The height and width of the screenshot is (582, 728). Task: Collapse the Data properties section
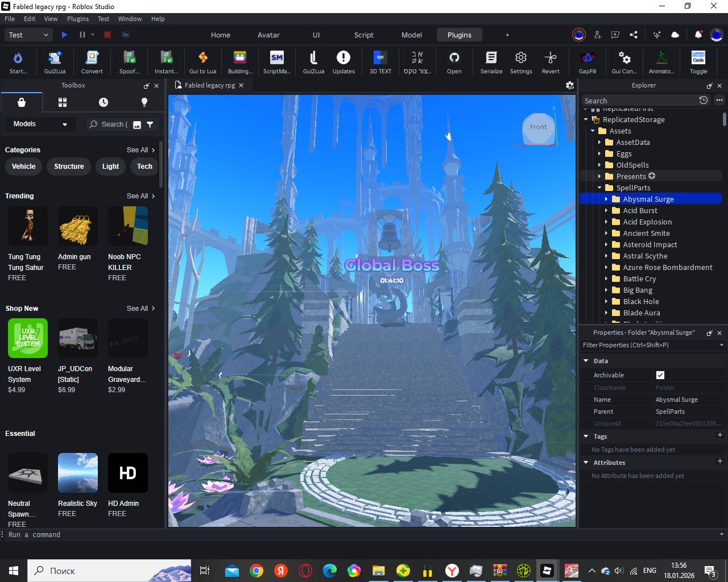[x=586, y=361]
